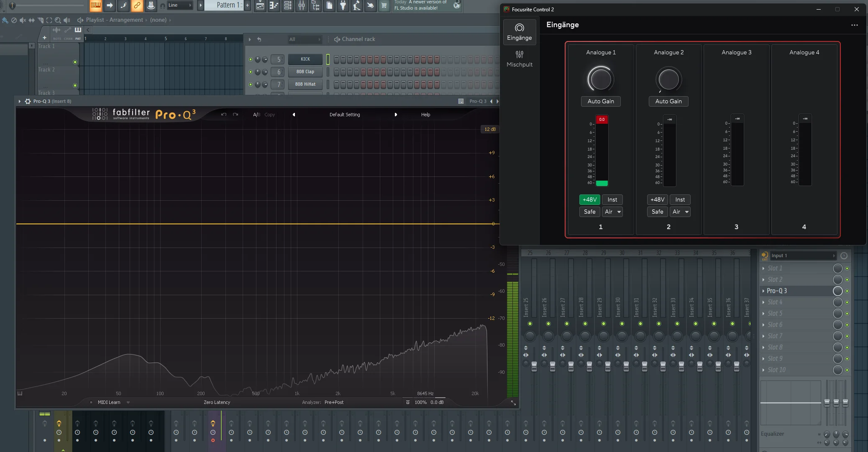Open the FL Studio shop cart icon
868x452 pixels.
click(384, 5)
